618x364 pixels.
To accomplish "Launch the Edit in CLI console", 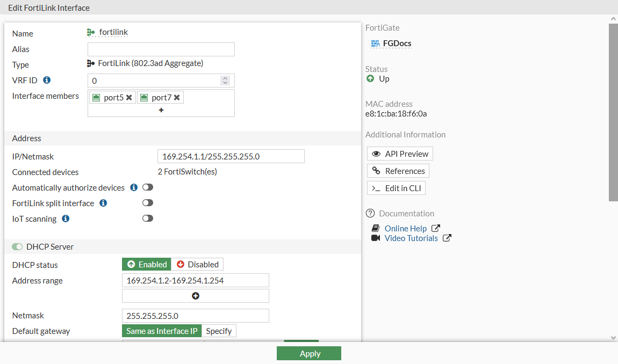I will [x=396, y=188].
